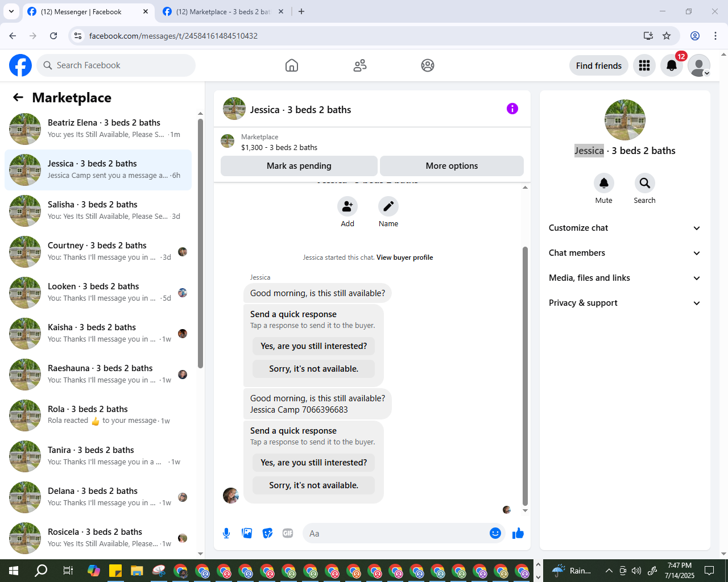
Task: Open Beatriz Elena conversation
Action: point(98,129)
